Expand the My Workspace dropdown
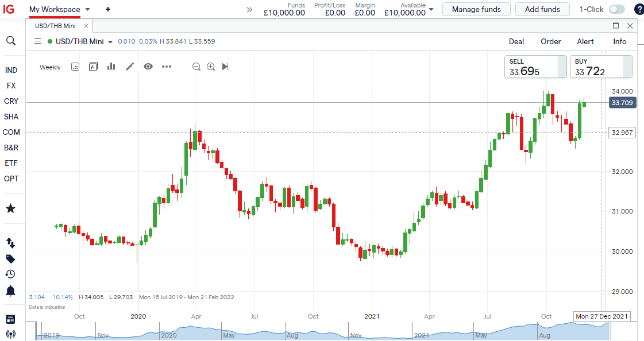This screenshot has width=644, height=341. coord(87,9)
